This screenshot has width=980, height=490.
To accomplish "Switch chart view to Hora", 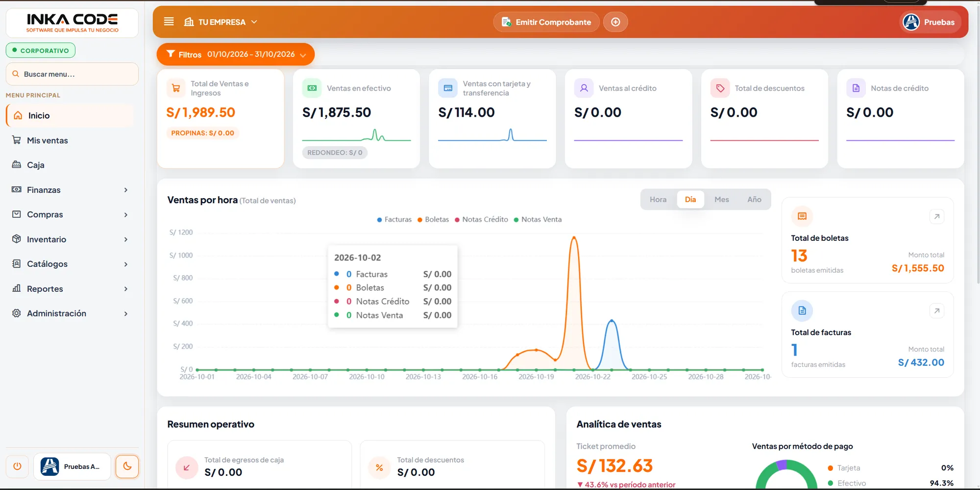I will (658, 200).
